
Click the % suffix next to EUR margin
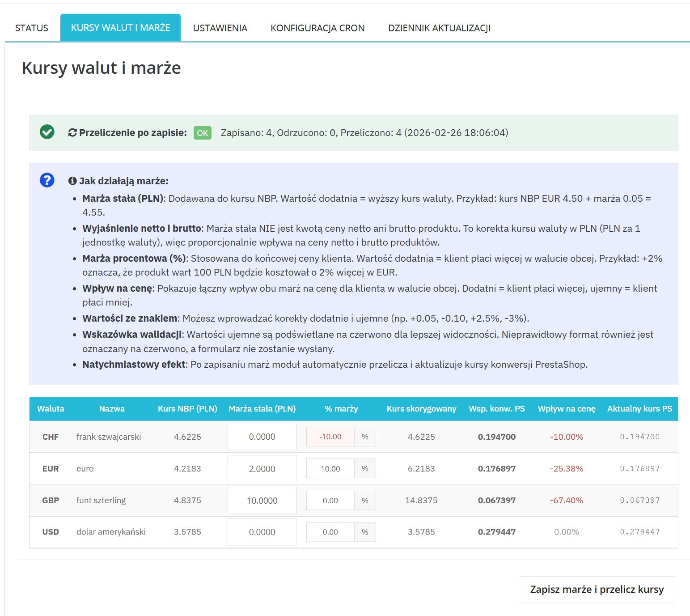pyautogui.click(x=365, y=468)
